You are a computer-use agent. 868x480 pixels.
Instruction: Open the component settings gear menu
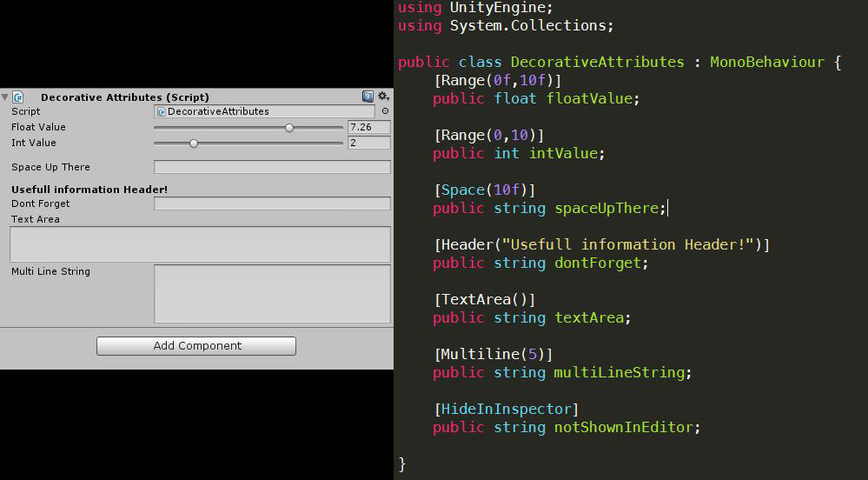click(382, 97)
